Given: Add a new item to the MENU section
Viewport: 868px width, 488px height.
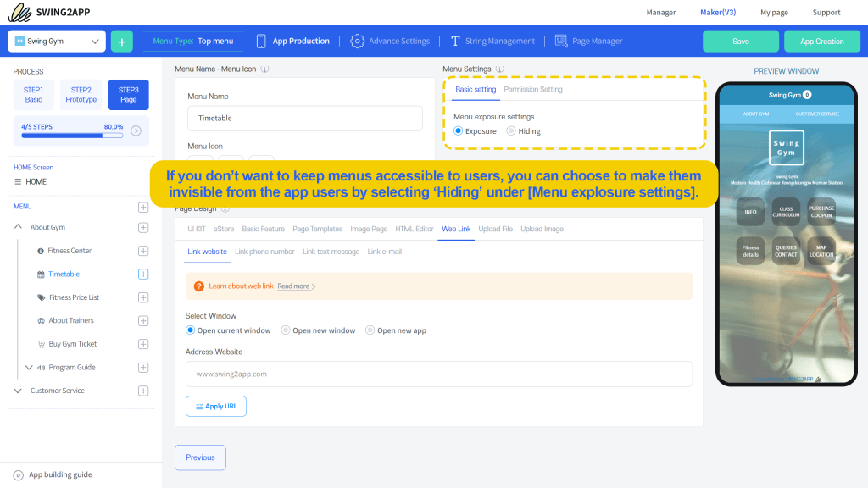Looking at the screenshot, I should point(142,207).
